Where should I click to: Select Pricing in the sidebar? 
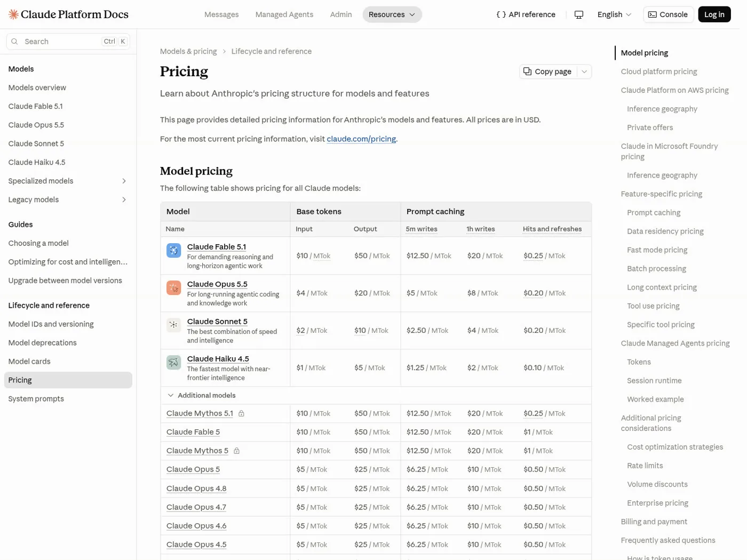[x=68, y=380]
